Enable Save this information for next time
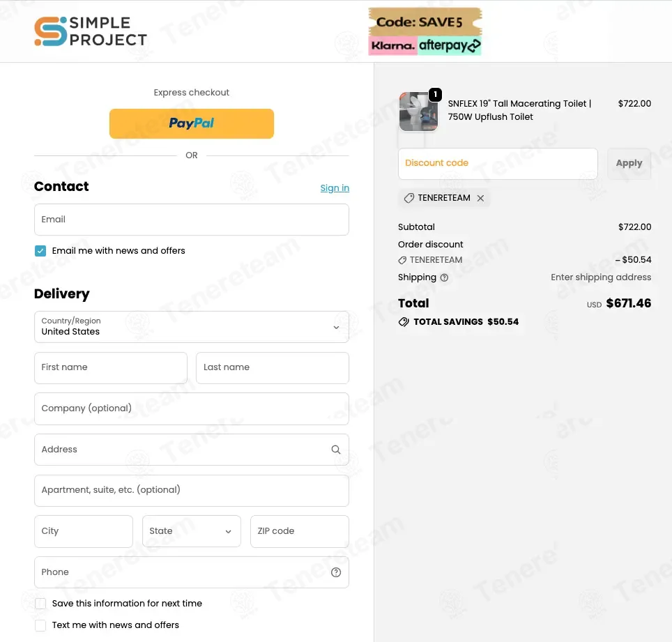Image resolution: width=672 pixels, height=642 pixels. (40, 604)
